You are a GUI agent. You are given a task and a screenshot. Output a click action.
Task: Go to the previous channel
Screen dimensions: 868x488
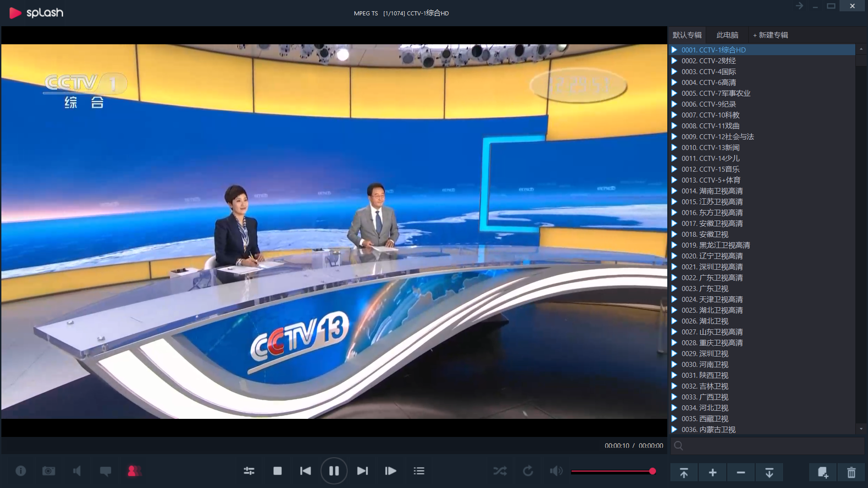[x=306, y=471]
